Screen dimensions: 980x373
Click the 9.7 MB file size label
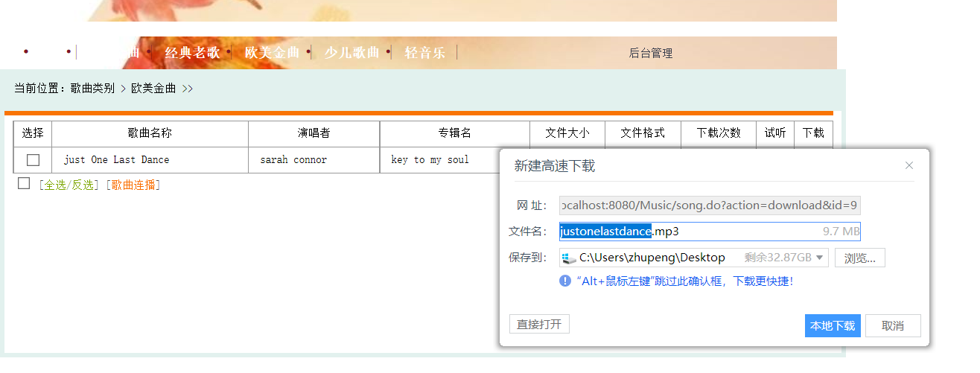(x=841, y=232)
